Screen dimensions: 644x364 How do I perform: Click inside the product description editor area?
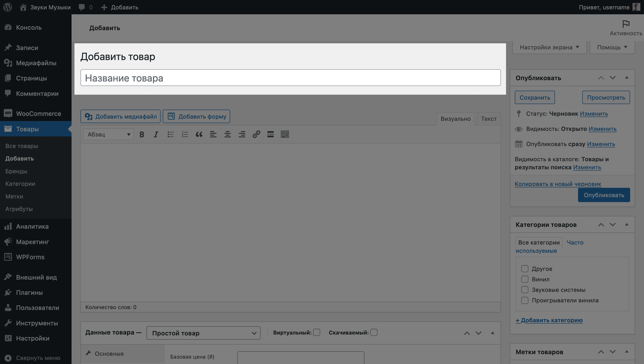[x=290, y=222]
